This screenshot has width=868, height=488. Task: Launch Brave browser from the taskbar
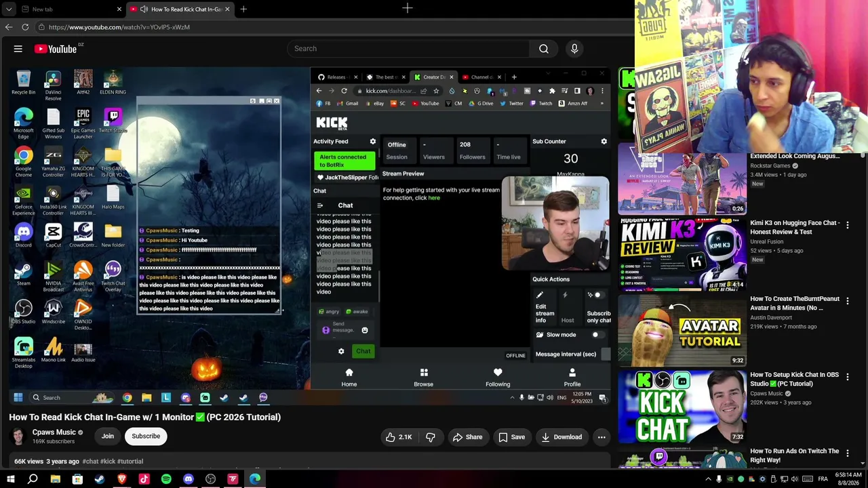(x=122, y=479)
